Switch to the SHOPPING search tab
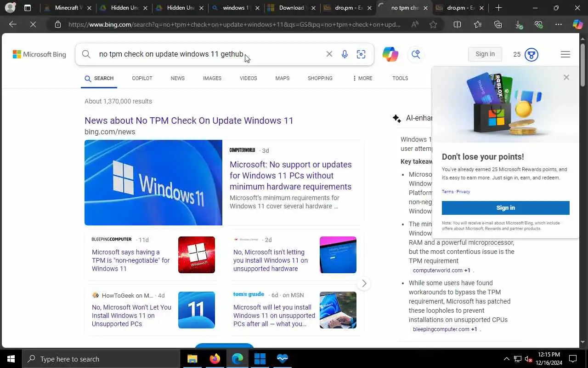This screenshot has height=368, width=588. (320, 78)
